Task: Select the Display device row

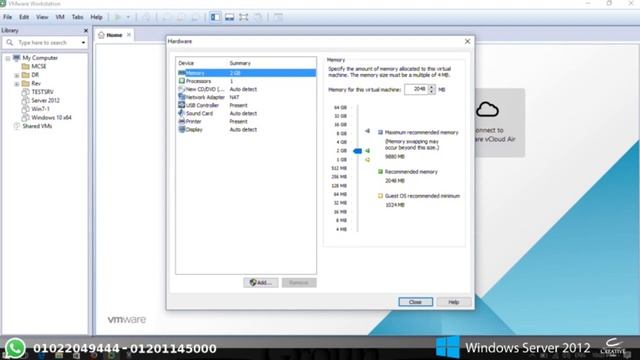Action: pos(247,130)
